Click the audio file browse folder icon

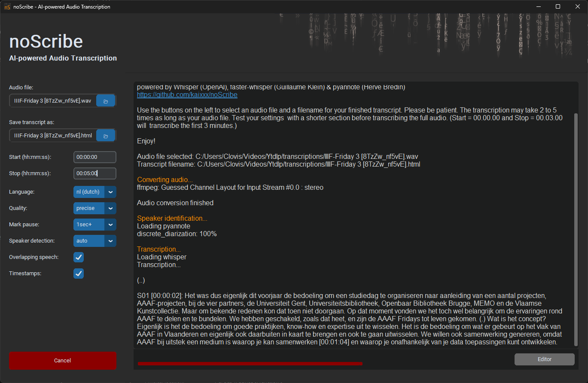point(106,101)
